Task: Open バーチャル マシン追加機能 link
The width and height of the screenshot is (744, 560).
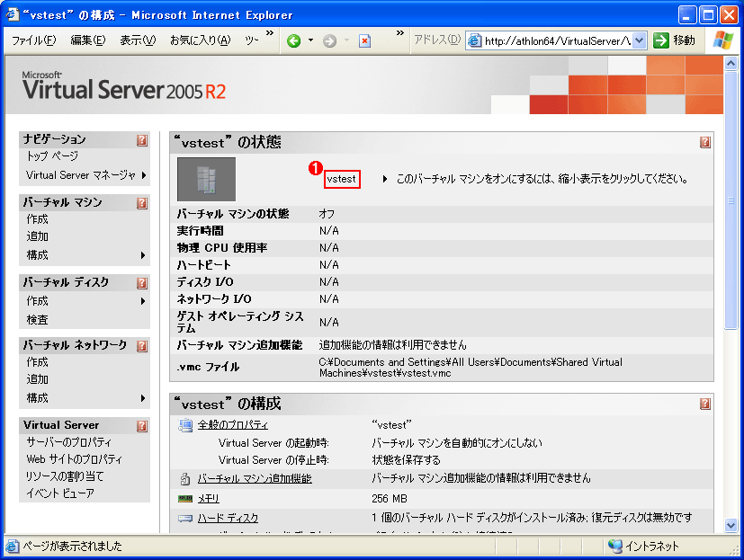Action: pyautogui.click(x=255, y=478)
